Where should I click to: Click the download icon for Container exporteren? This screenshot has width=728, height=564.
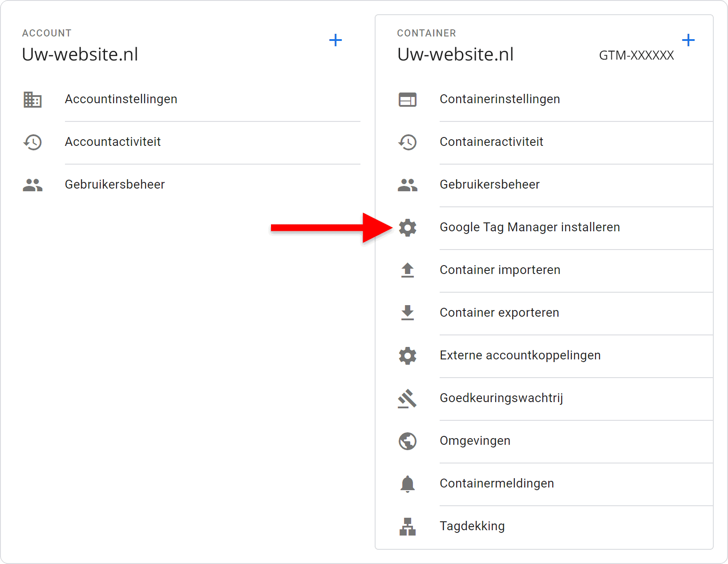tap(407, 313)
